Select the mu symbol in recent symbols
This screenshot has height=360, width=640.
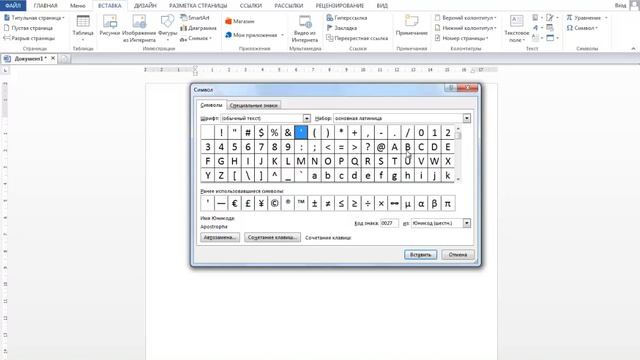(408, 203)
